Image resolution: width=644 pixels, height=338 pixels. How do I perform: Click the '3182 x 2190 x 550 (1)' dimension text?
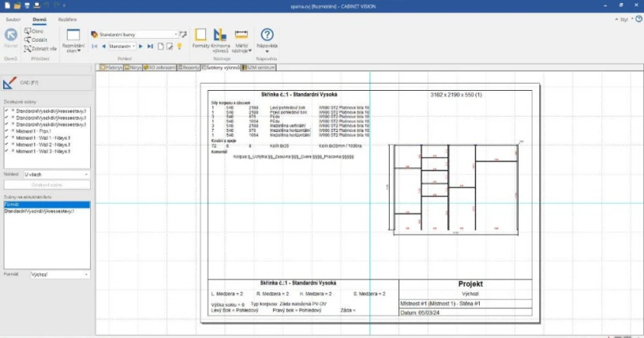[x=456, y=95]
